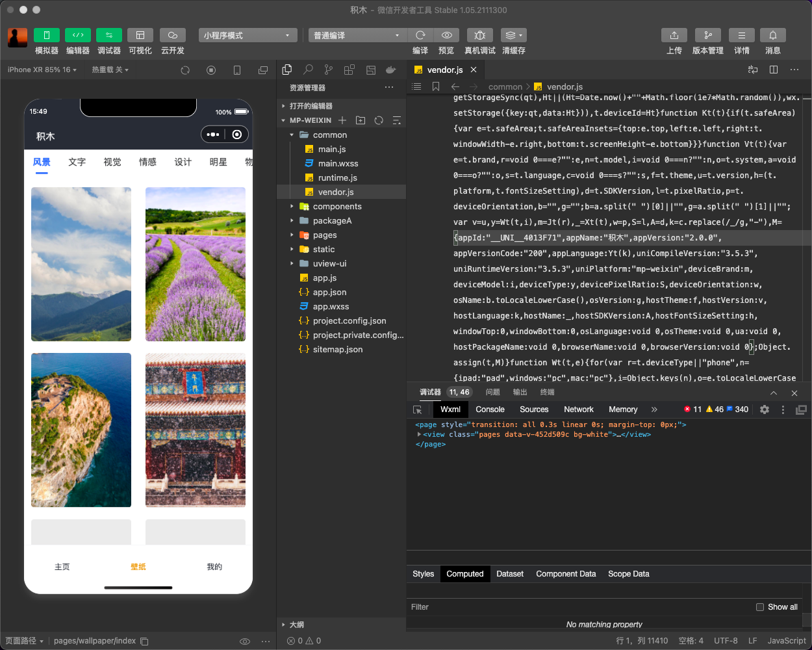Click the lavender field wallpaper thumbnail

(196, 264)
